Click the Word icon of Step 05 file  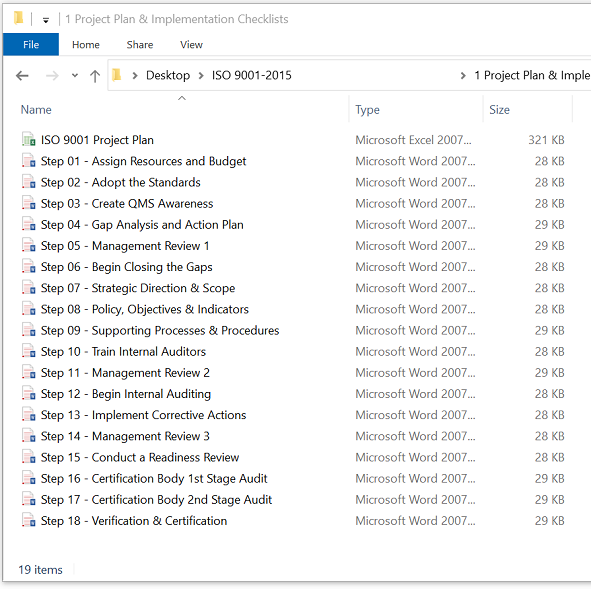tap(29, 245)
